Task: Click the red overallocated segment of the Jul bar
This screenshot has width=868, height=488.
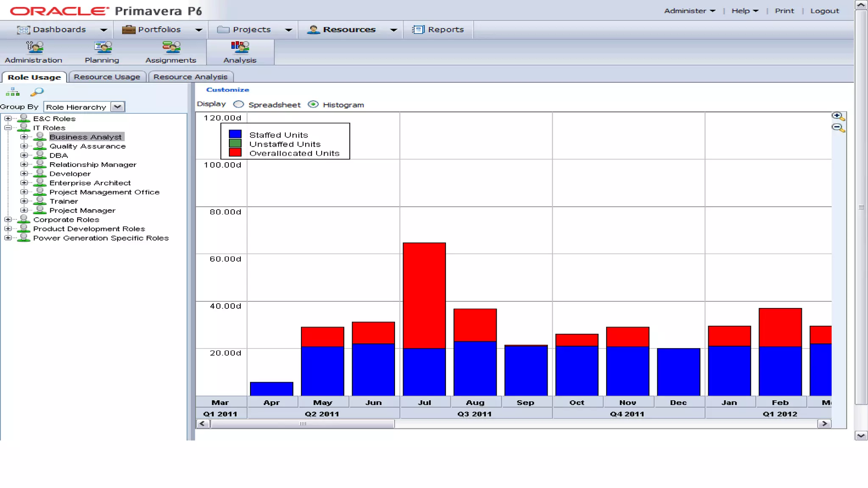Action: [x=424, y=295]
